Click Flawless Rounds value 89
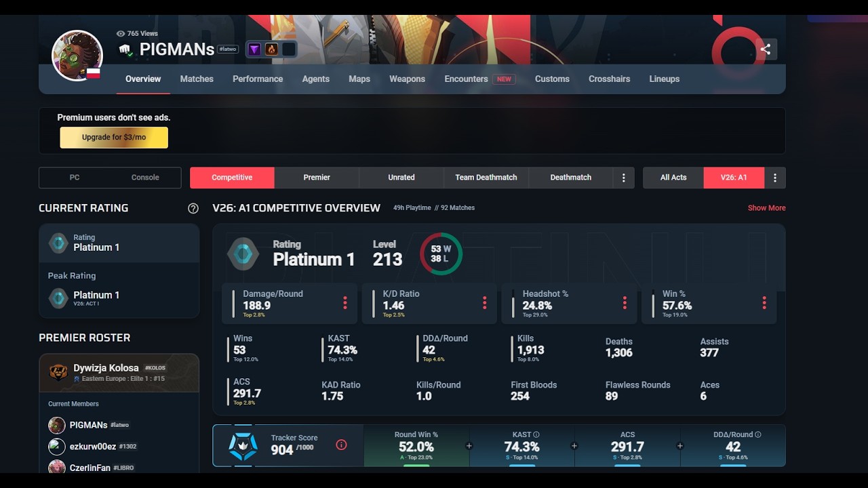868x488 pixels. click(612, 396)
